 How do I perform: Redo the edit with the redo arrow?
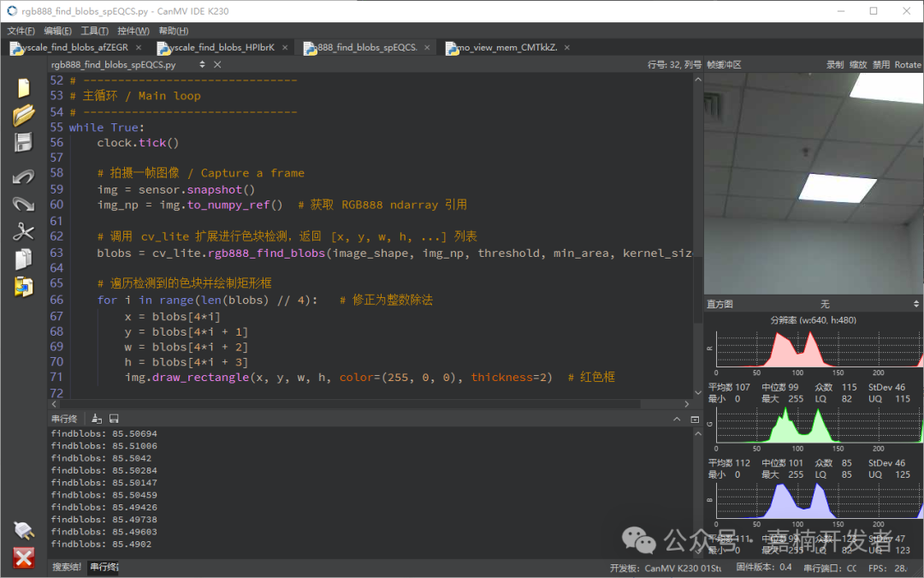(23, 204)
